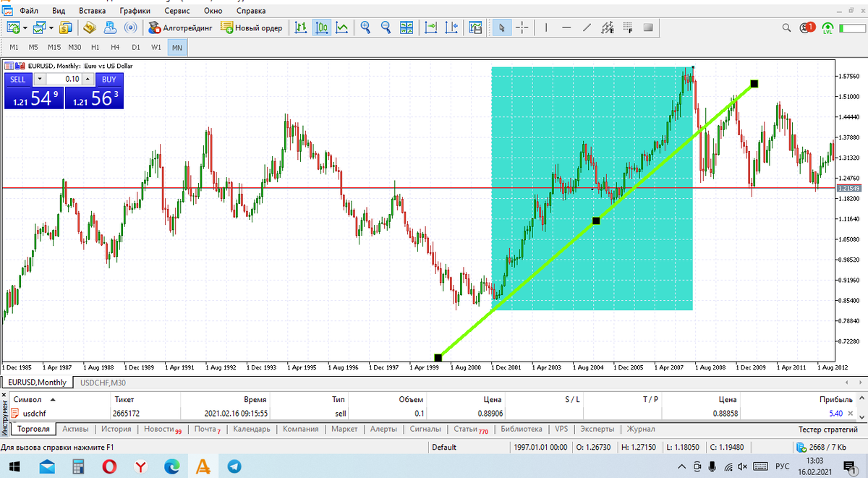This screenshot has width=868, height=478.
Task: Select the equidistant channel tool
Action: 607,27
